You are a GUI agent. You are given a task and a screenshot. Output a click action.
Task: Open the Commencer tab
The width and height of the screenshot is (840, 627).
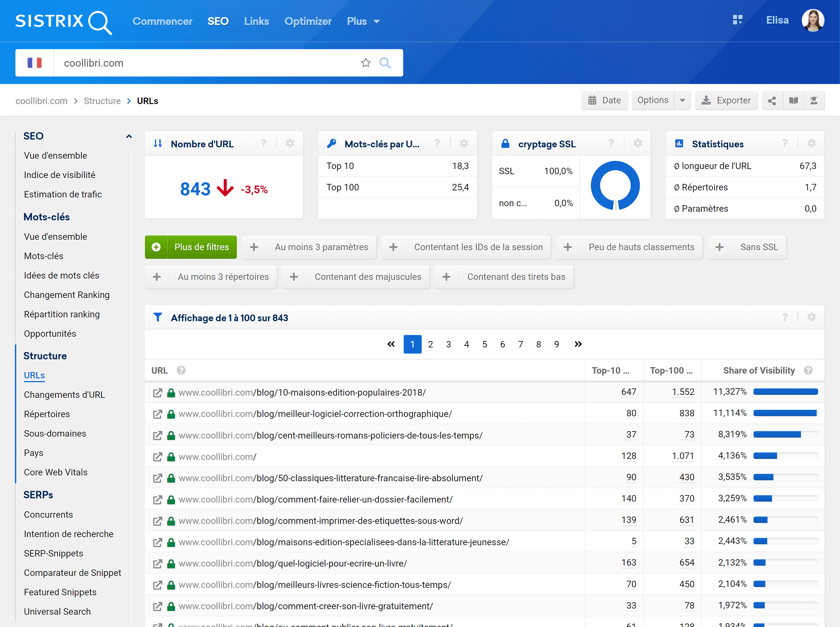click(163, 21)
